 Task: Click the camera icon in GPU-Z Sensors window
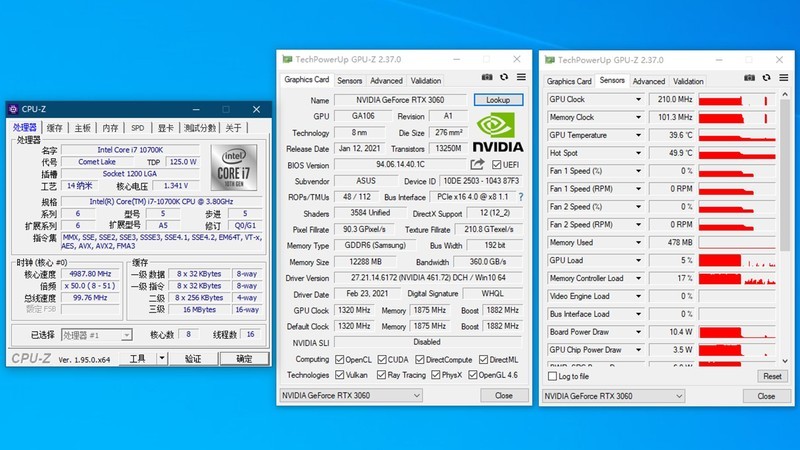coord(749,78)
